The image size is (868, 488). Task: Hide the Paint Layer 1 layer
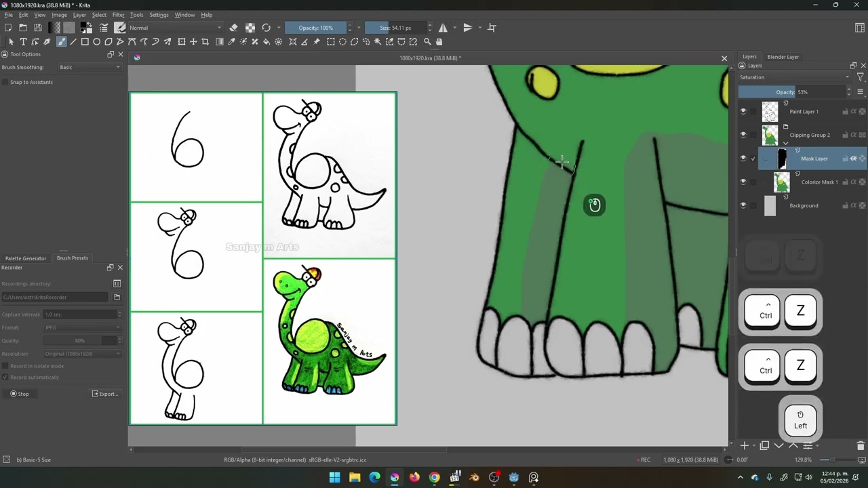(x=743, y=111)
